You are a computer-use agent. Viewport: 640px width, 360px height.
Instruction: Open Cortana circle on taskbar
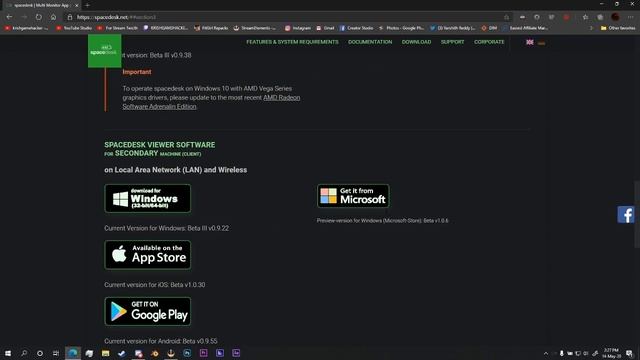pos(40,353)
